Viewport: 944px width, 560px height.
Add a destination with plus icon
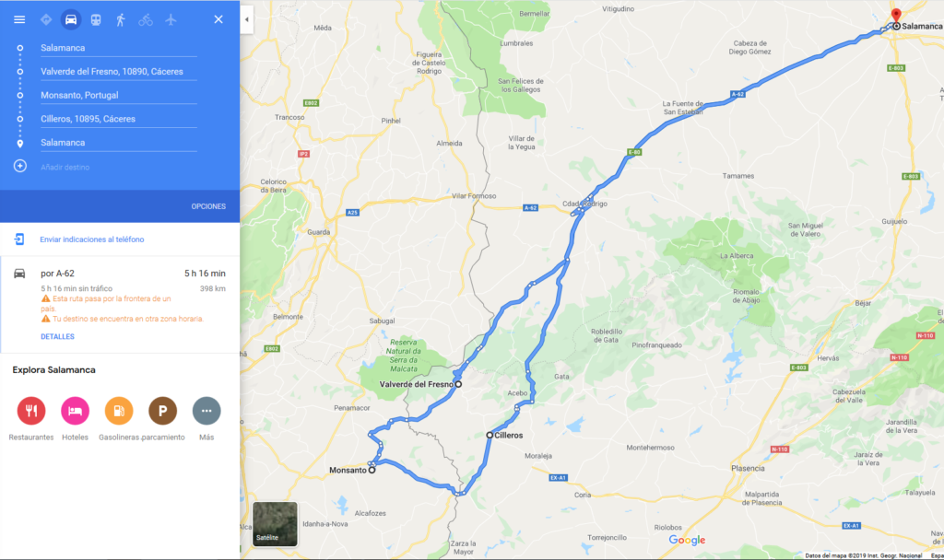click(20, 166)
